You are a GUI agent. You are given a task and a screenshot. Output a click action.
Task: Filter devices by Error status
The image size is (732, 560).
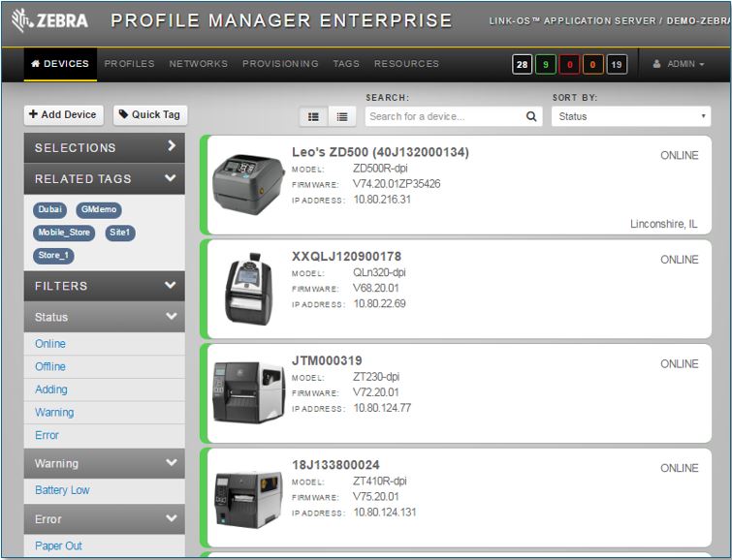(x=47, y=435)
